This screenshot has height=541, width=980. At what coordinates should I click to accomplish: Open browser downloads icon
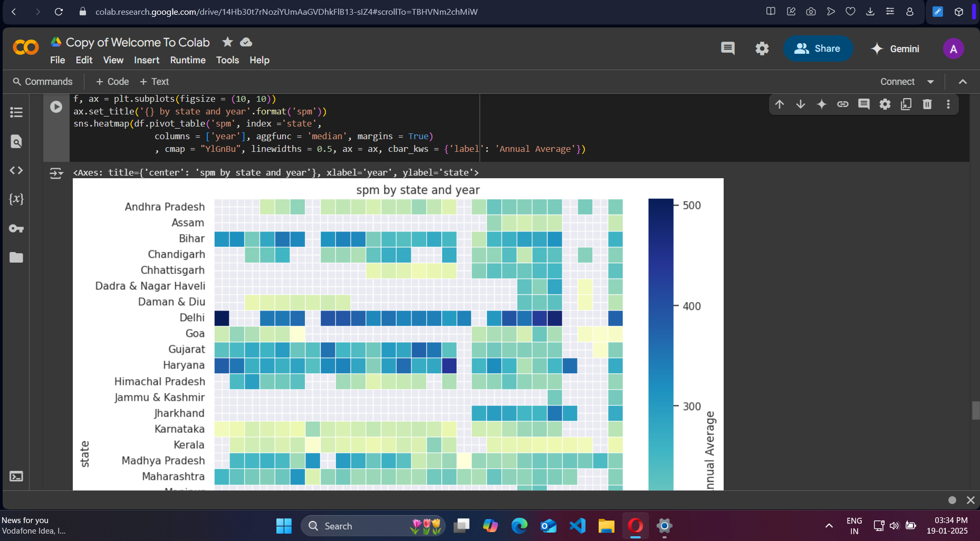[870, 12]
